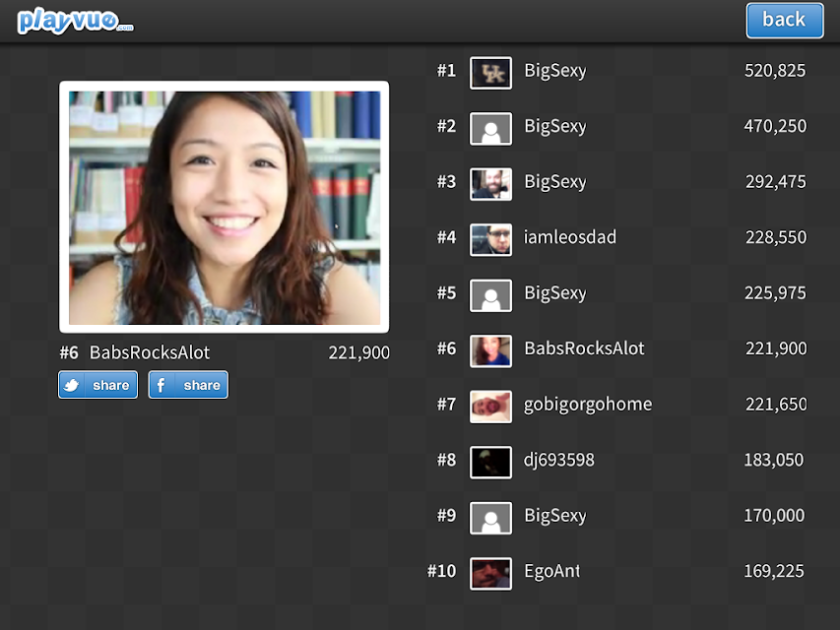
Task: Select #3 BigSexy bearded man thumbnail
Action: (x=490, y=184)
